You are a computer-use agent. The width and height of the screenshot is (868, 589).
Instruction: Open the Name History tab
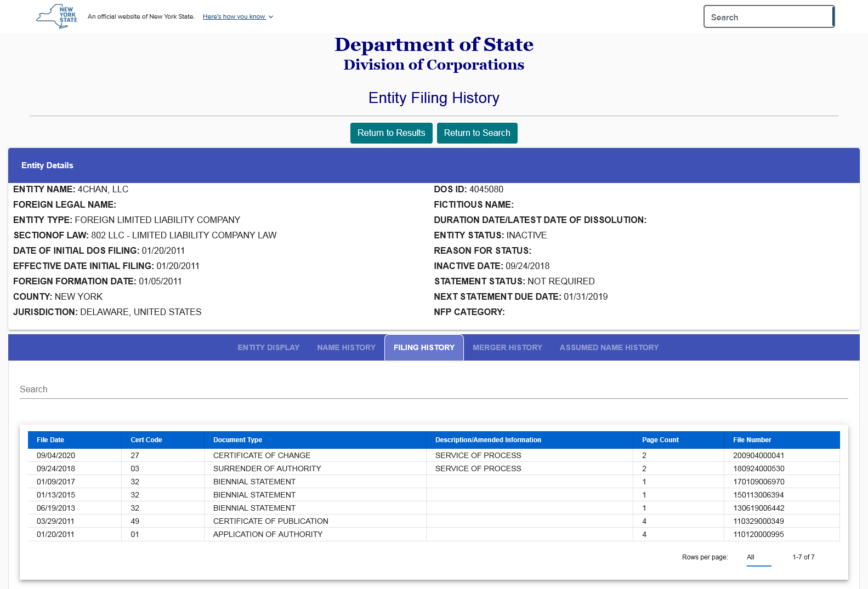[346, 347]
